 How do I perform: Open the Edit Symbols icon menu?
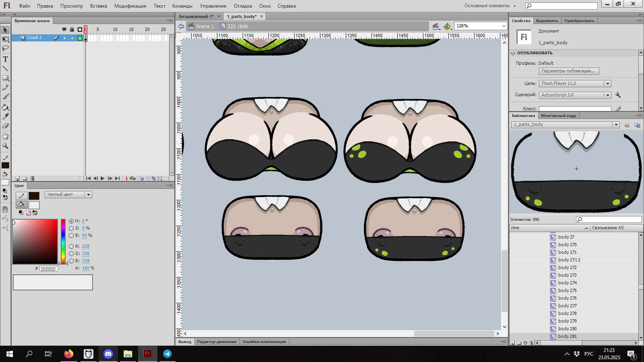447,26
